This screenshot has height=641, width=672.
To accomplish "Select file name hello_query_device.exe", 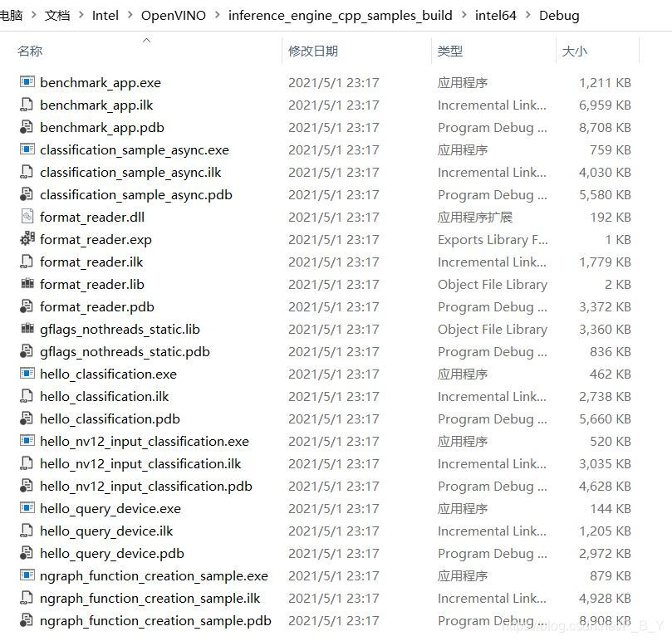I will 110,508.
